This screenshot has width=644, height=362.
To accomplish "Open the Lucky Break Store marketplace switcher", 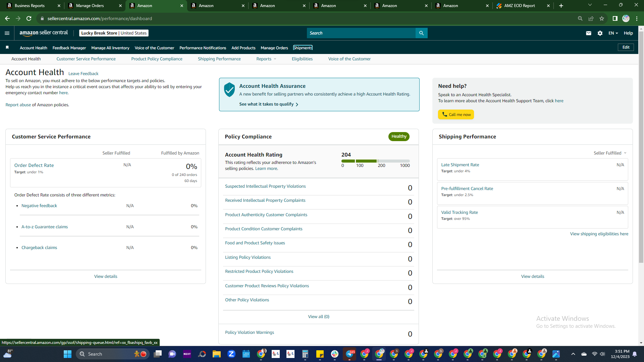I will click(x=114, y=33).
